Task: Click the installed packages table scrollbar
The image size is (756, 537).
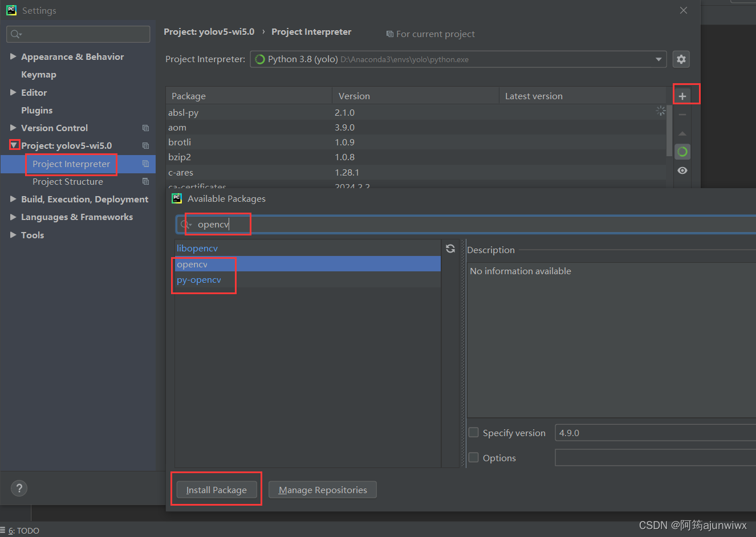Action: coord(669,130)
